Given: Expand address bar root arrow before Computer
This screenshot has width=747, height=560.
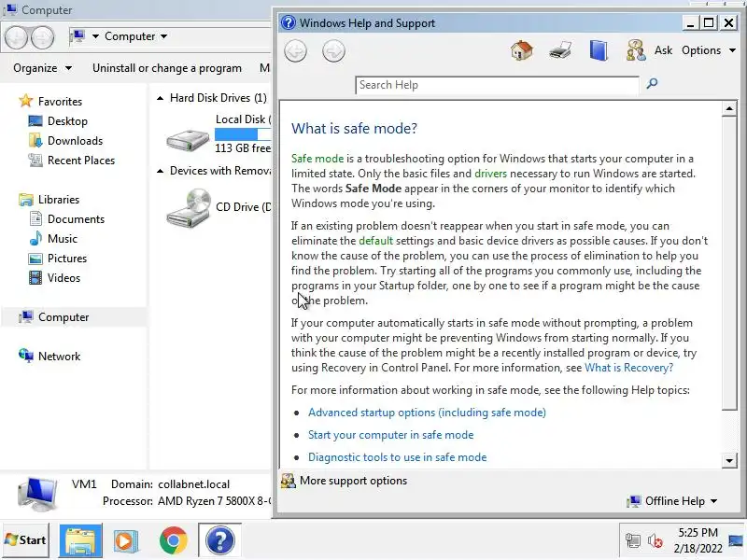Looking at the screenshot, I should [95, 36].
